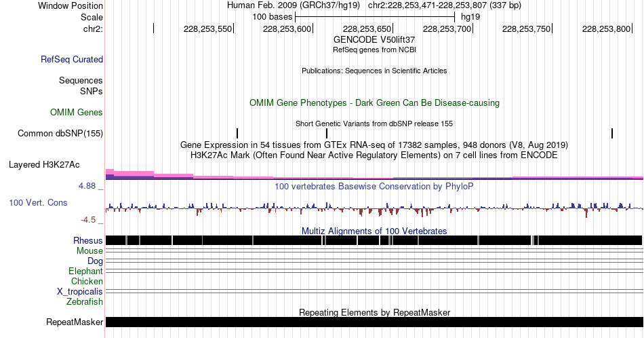Image resolution: width=644 pixels, height=338 pixels.
Task: Open the OMIM Genes track label
Action: 77,112
